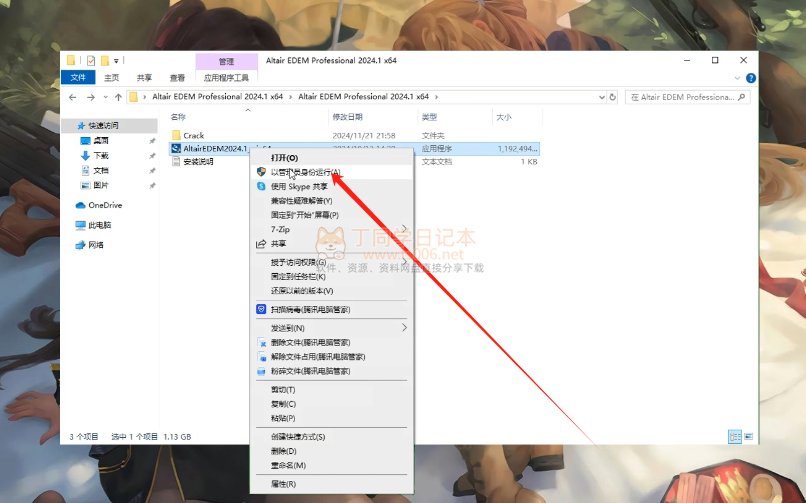Refresh the current folder view

click(x=613, y=97)
